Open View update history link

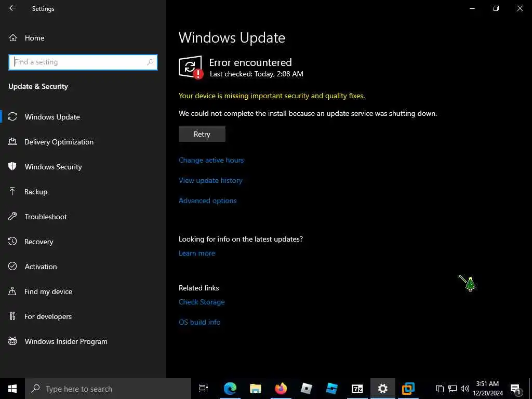(x=210, y=180)
